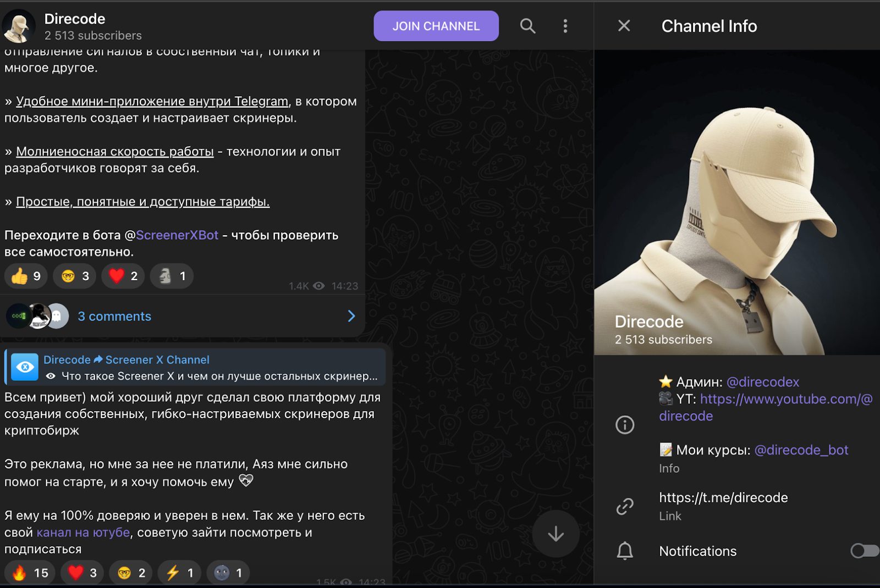880x588 pixels.
Task: Click the moon face reaction with 1
Action: coord(228,573)
